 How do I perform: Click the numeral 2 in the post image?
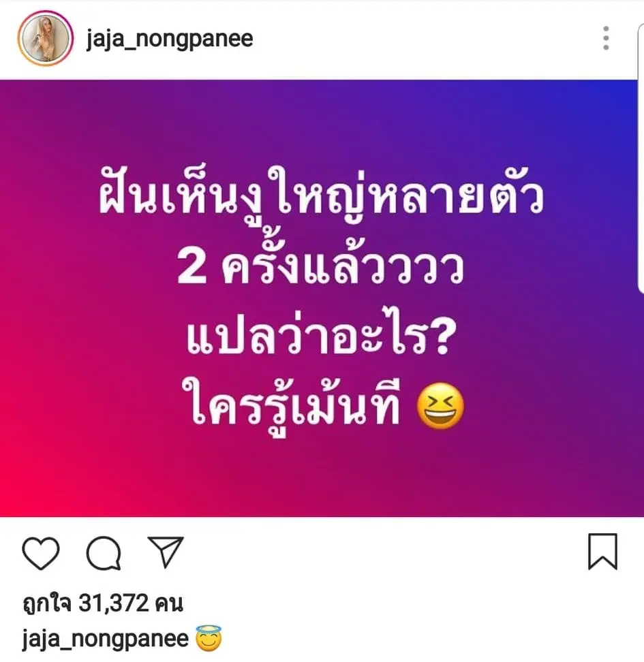point(192,268)
